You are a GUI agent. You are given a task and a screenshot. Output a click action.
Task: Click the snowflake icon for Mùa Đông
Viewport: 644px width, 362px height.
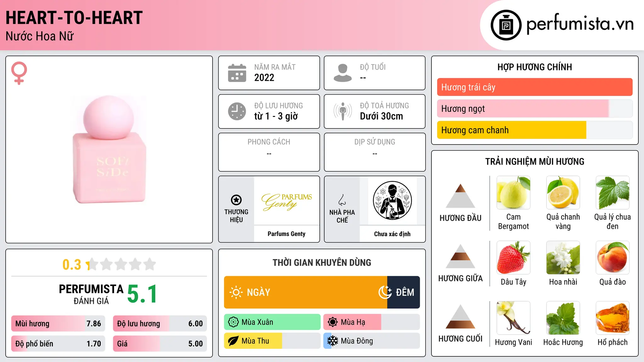(333, 341)
